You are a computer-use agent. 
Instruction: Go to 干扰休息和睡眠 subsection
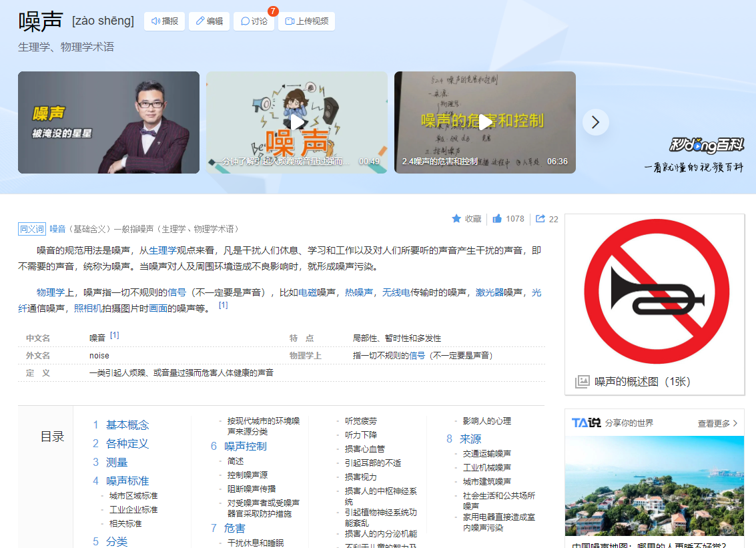[256, 543]
